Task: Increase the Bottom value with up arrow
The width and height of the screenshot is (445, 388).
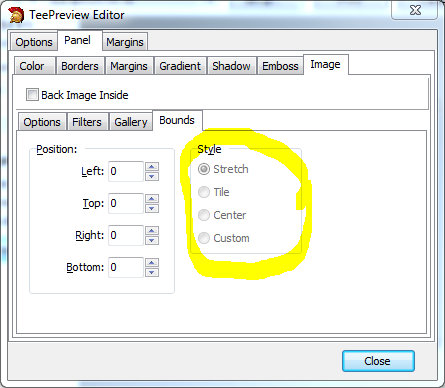Action: click(152, 263)
